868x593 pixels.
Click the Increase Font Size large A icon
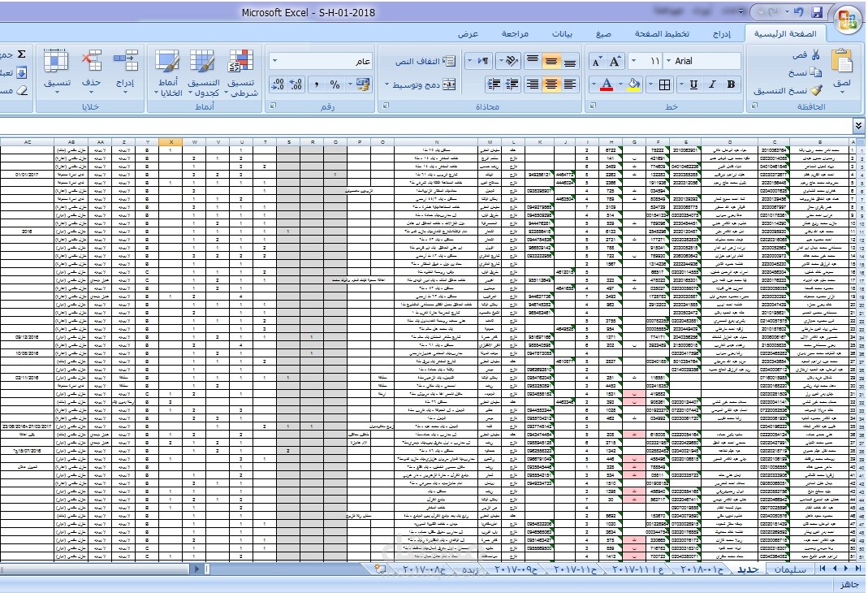614,61
